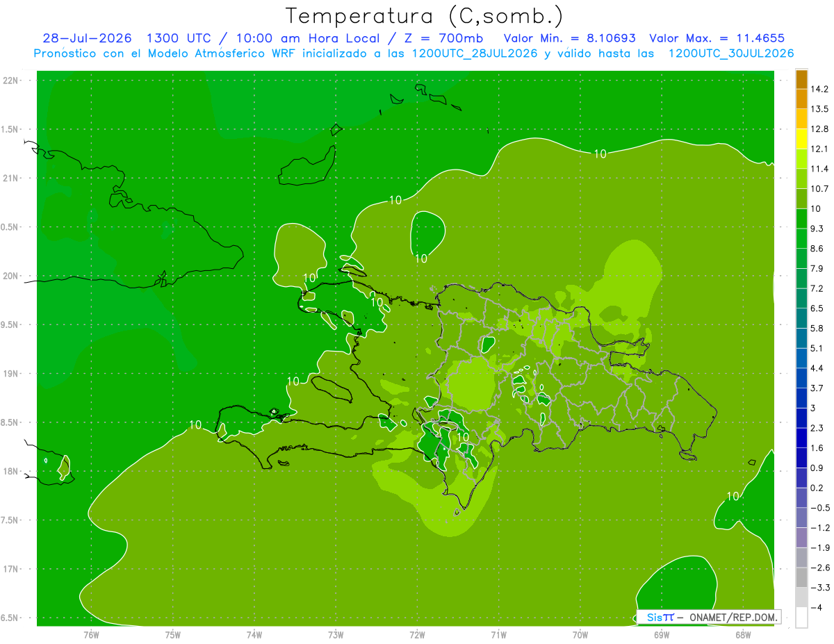Pick the orange swatch above 14.2 in legend
Viewport: 834px width, 644px height.
click(x=801, y=79)
